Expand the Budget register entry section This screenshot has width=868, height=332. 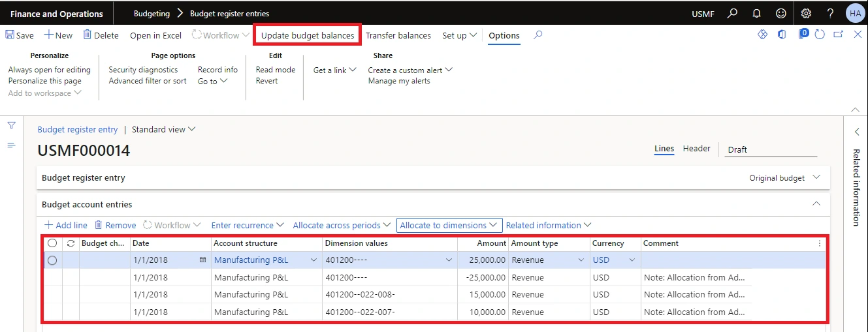(816, 177)
